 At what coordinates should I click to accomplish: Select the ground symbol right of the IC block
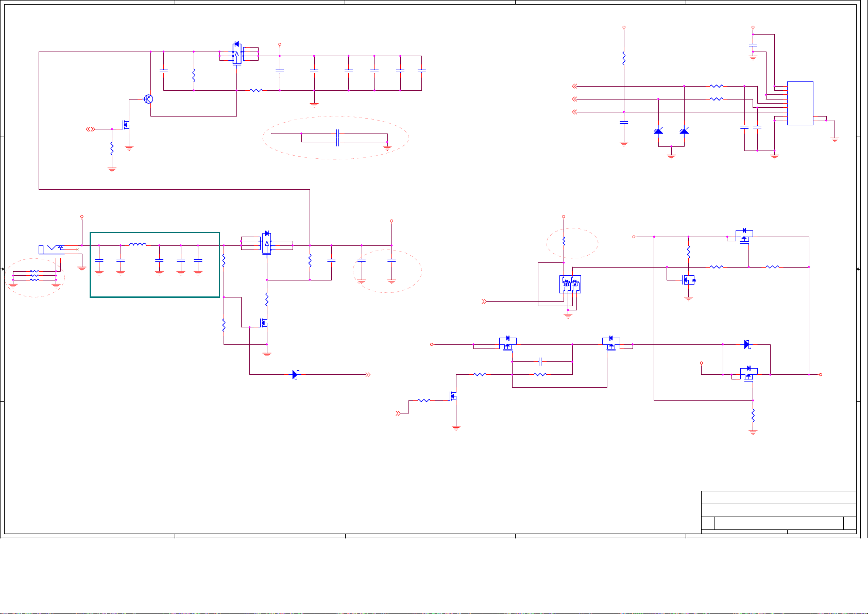835,139
